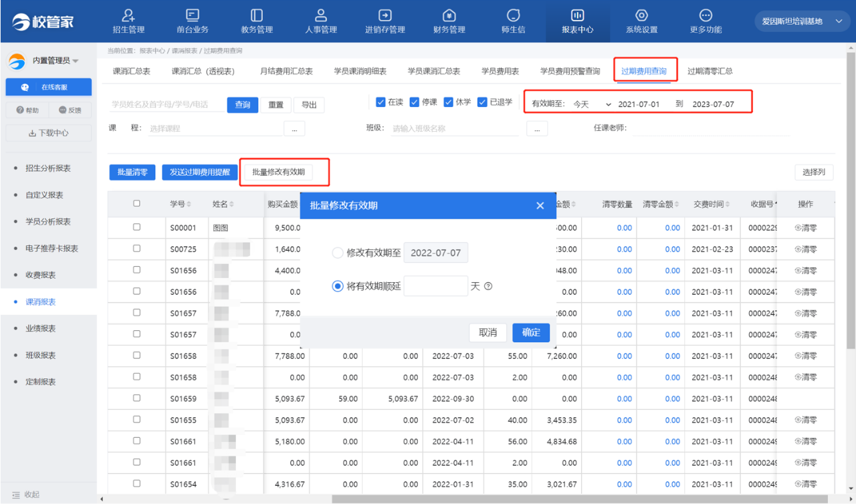Switch to the 过期清零汇总 tab
This screenshot has height=504, width=856.
(710, 71)
